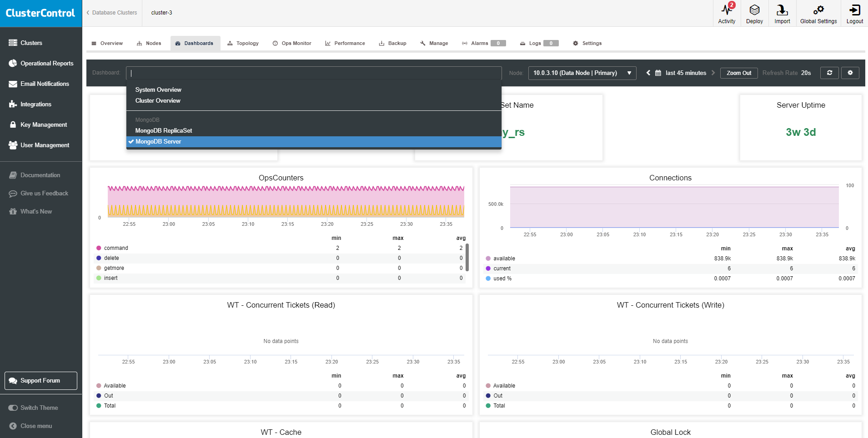Toggle the delete series legend
868x438 pixels.
[x=108, y=258]
